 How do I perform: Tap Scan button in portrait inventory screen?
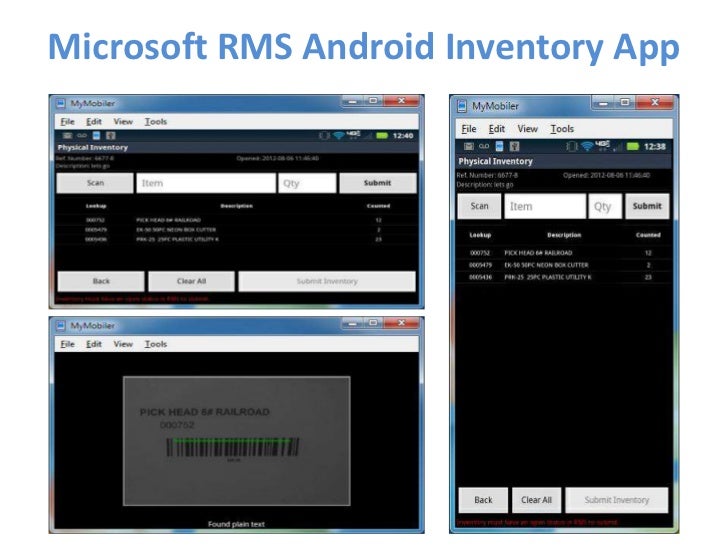[x=479, y=206]
